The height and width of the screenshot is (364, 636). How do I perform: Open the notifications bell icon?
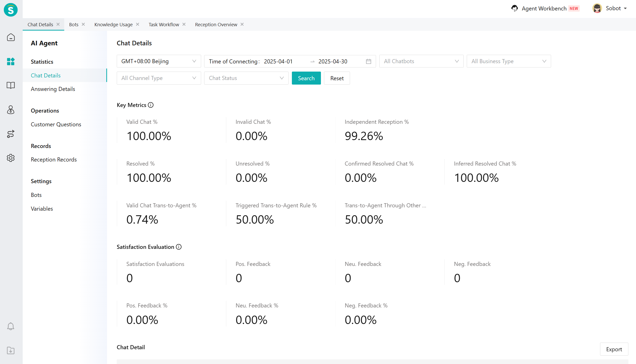coord(11,326)
